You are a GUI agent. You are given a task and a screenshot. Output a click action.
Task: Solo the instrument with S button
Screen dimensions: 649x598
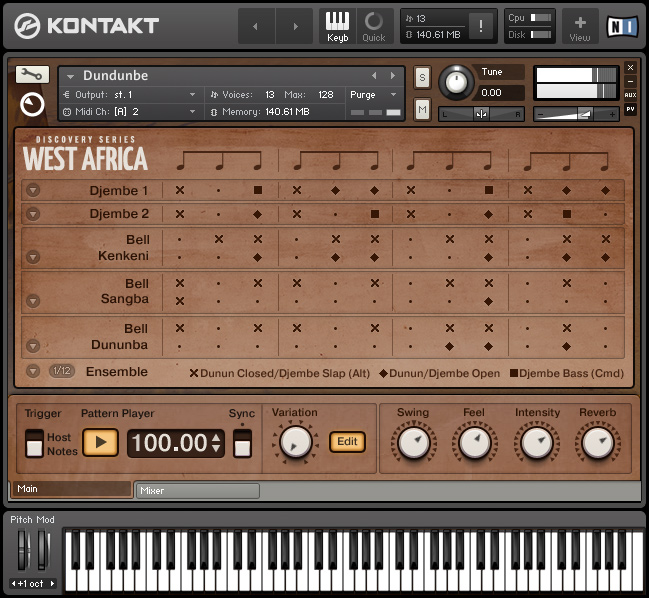pos(422,77)
